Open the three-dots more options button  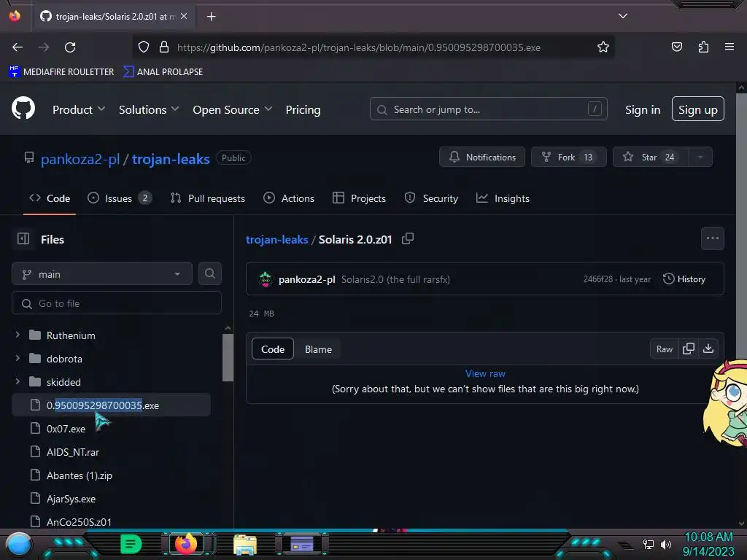tap(713, 238)
